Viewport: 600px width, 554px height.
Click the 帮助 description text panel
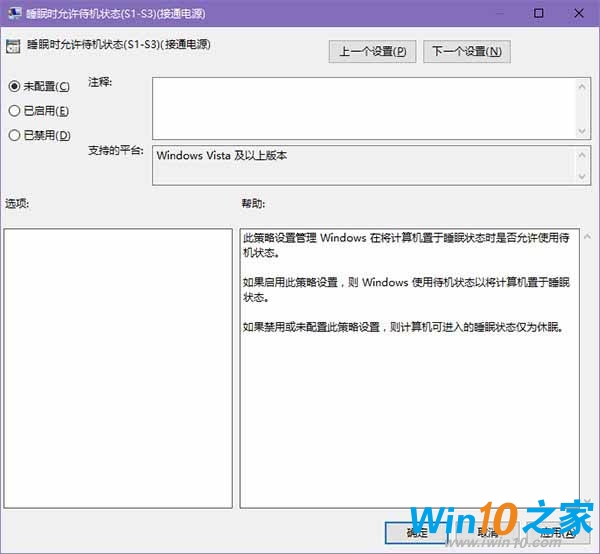[x=410, y=420]
